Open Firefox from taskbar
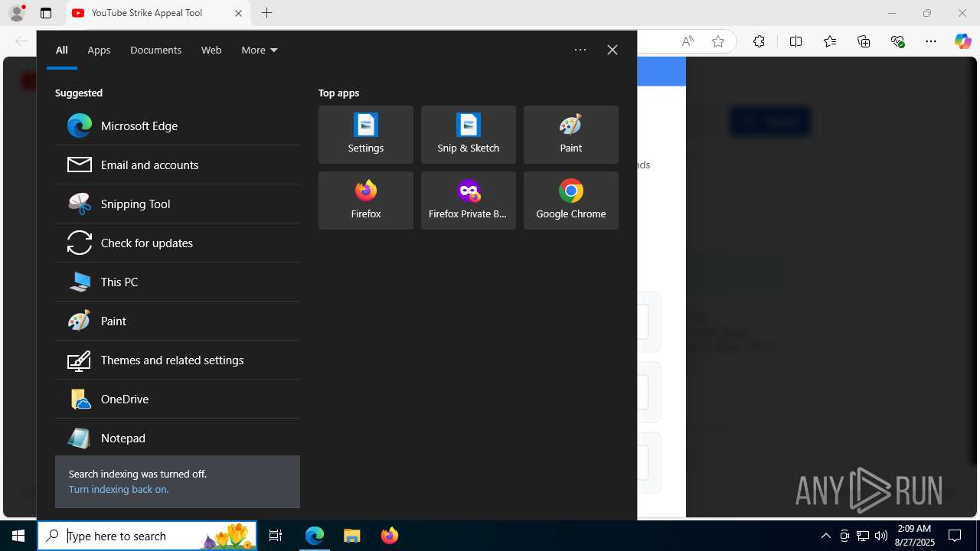Viewport: 980px width, 551px height. 390,536
